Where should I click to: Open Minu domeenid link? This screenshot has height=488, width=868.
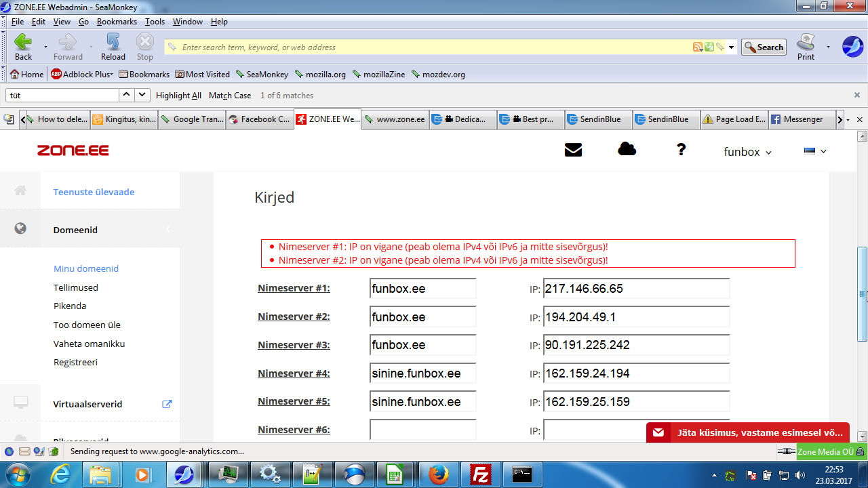coord(86,268)
